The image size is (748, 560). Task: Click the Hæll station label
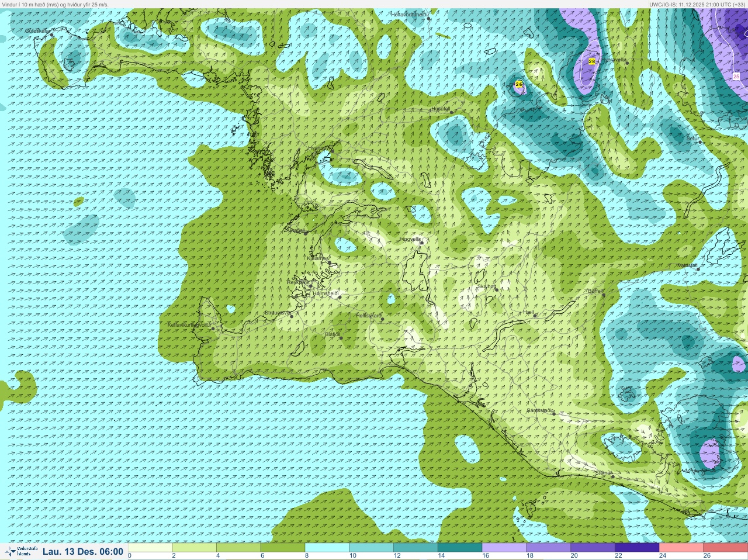coord(529,313)
